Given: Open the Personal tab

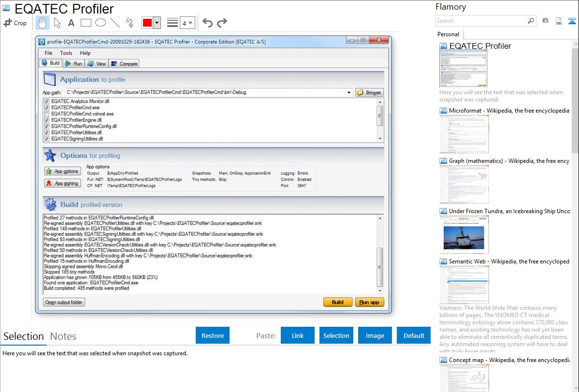Looking at the screenshot, I should click(x=449, y=34).
